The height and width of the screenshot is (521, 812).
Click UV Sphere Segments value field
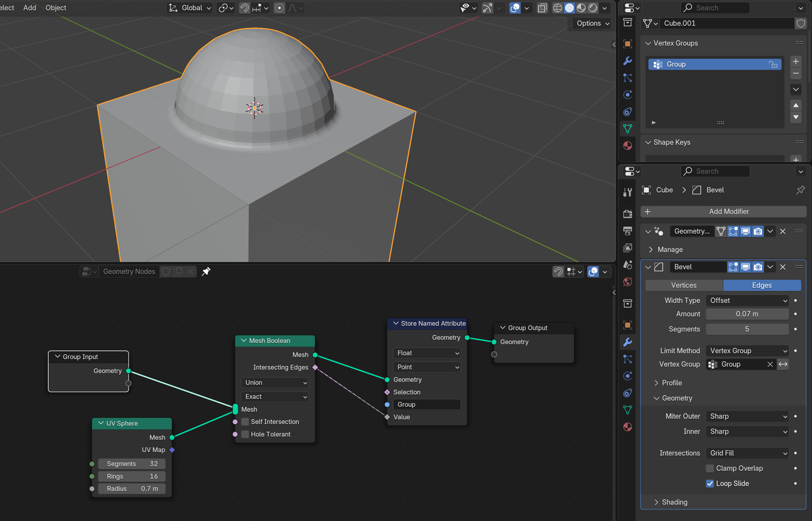[132, 464]
